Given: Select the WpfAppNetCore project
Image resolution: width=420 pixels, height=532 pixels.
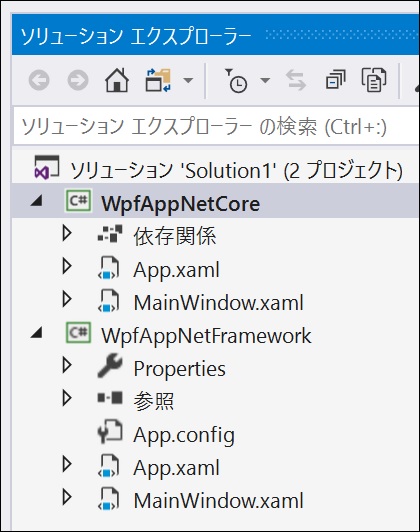Looking at the screenshot, I should tap(180, 204).
